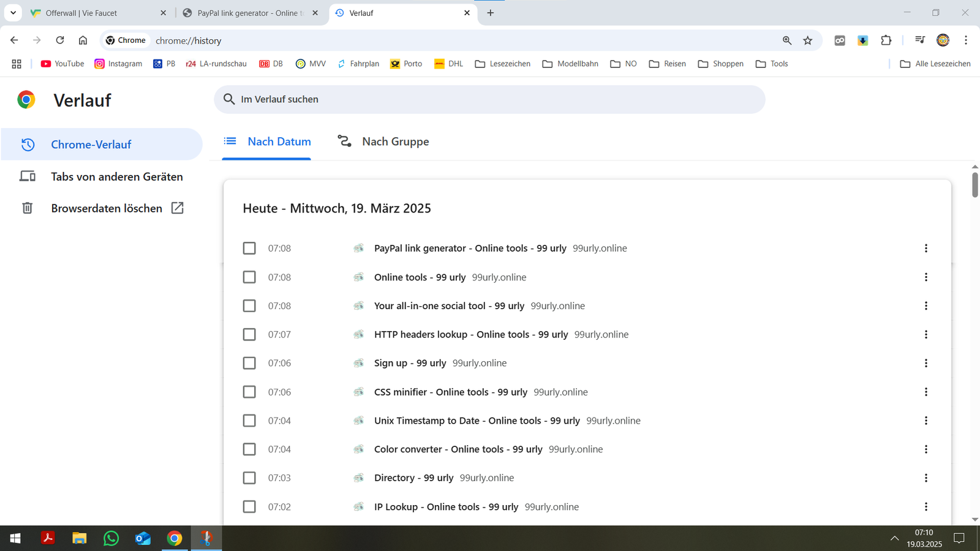The height and width of the screenshot is (551, 980).
Task: Open the Instagram bookmark
Action: coord(118,64)
